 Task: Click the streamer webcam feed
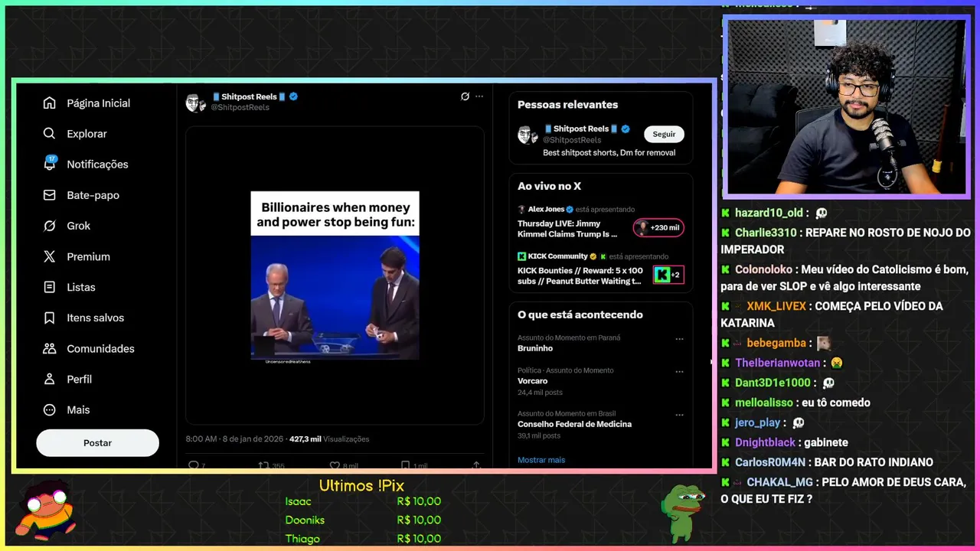click(x=846, y=107)
